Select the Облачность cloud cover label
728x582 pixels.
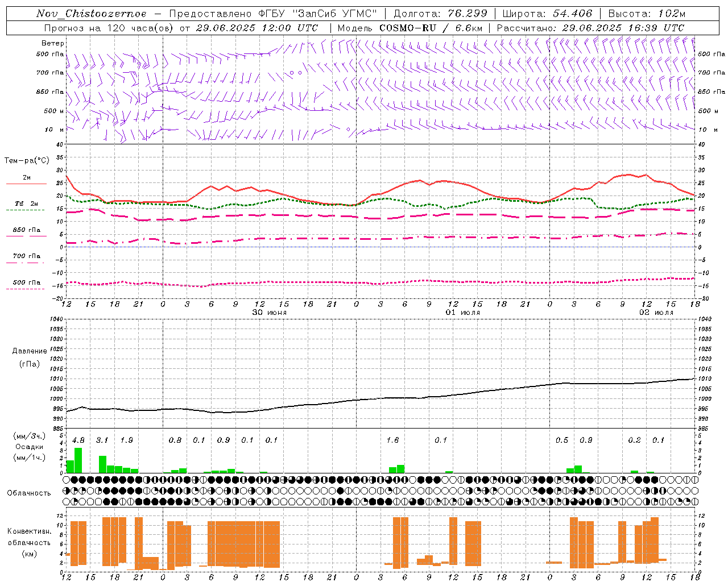[x=29, y=493]
